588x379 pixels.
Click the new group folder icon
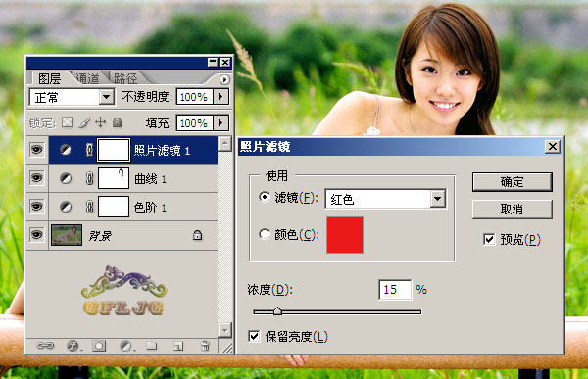pos(152,345)
